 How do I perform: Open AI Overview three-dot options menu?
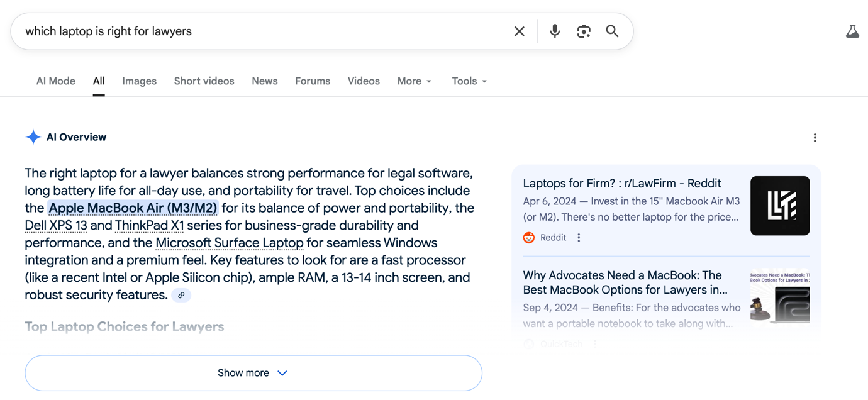[x=815, y=138]
